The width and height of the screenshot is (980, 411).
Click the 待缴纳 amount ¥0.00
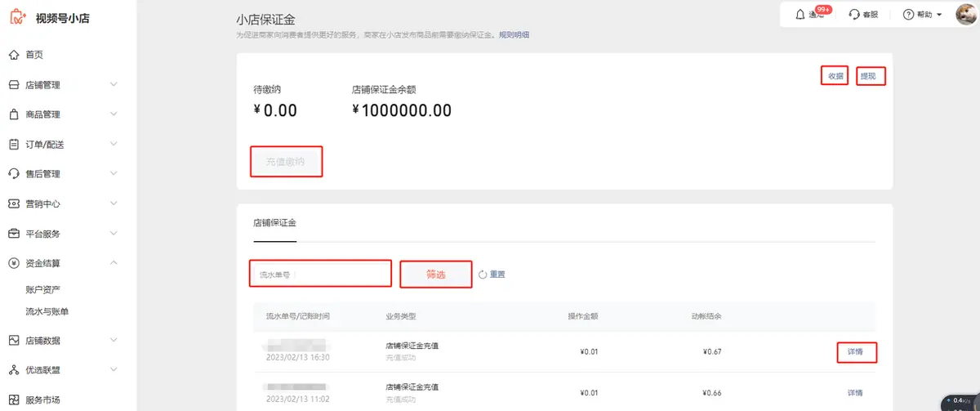275,110
